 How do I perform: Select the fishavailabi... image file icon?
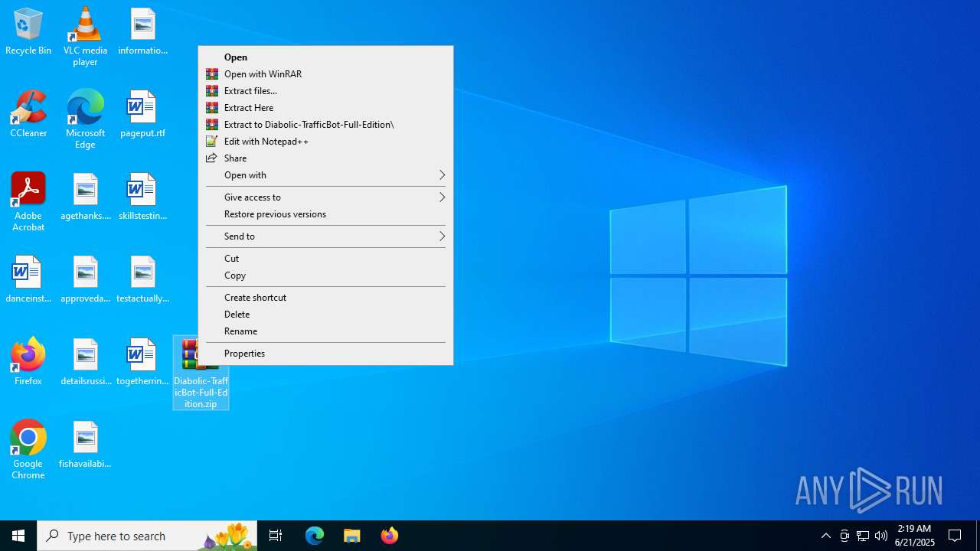pyautogui.click(x=85, y=445)
